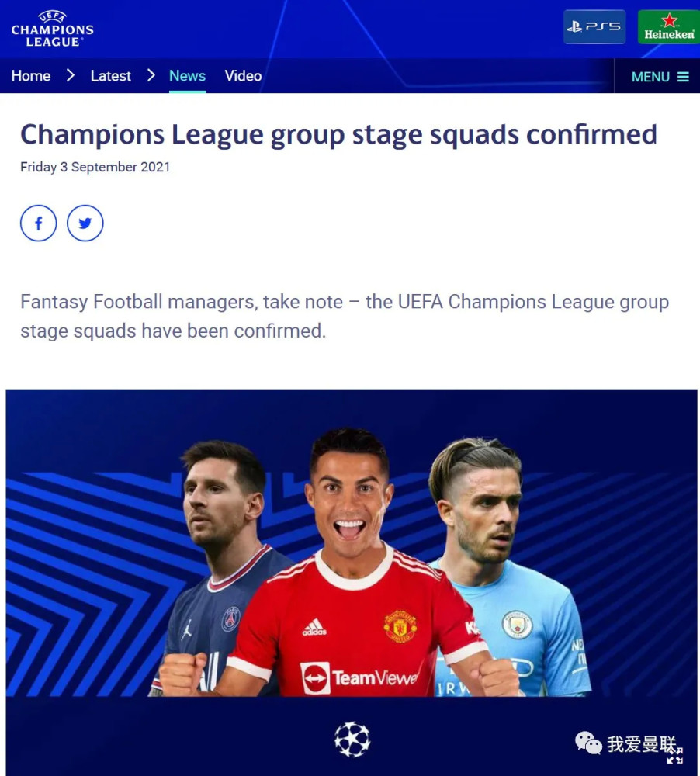Image resolution: width=700 pixels, height=776 pixels.
Task: Click the WeChat icon watermark
Action: [588, 743]
